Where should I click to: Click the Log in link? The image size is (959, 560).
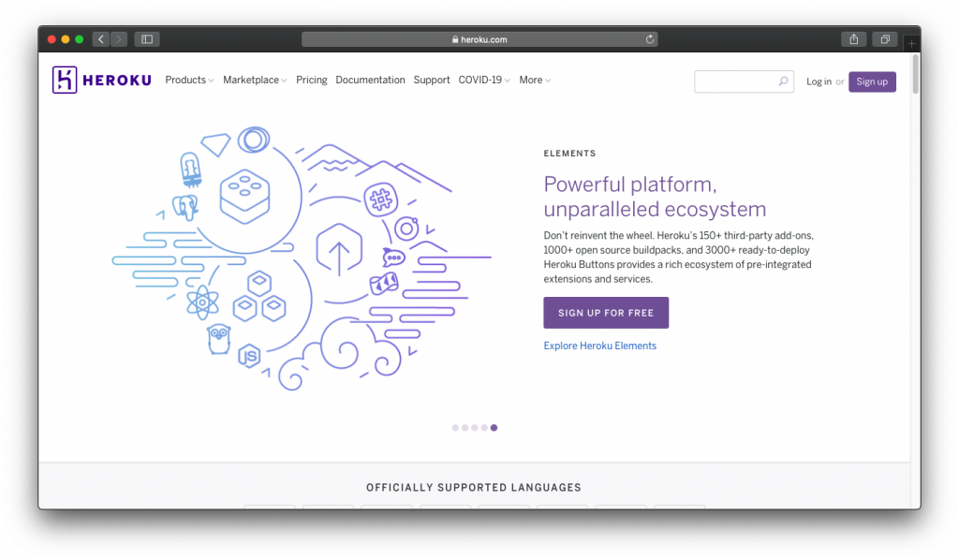(x=819, y=81)
